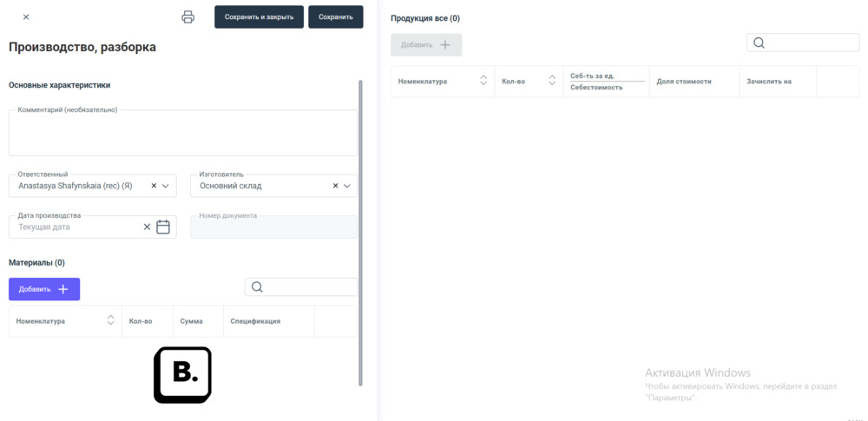Screen dimensions: 868x421
Task: Sort materials by Номенклатура column
Action: coord(110,321)
